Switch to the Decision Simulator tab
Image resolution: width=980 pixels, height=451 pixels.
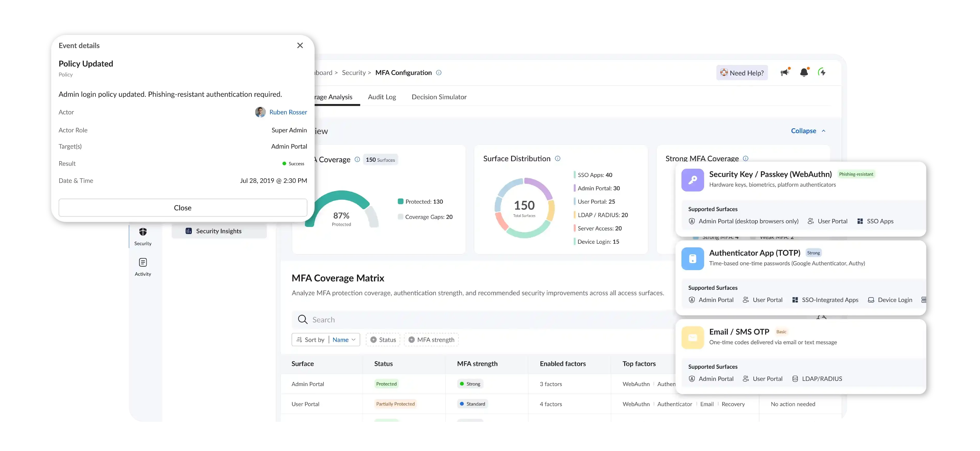tap(439, 97)
